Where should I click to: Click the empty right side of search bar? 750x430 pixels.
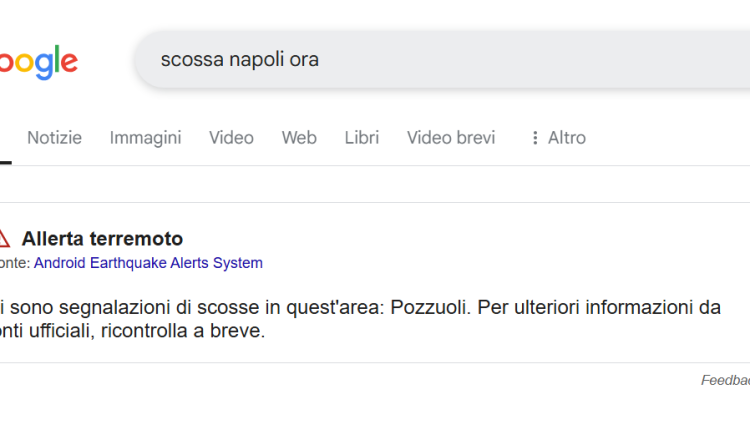(x=600, y=60)
